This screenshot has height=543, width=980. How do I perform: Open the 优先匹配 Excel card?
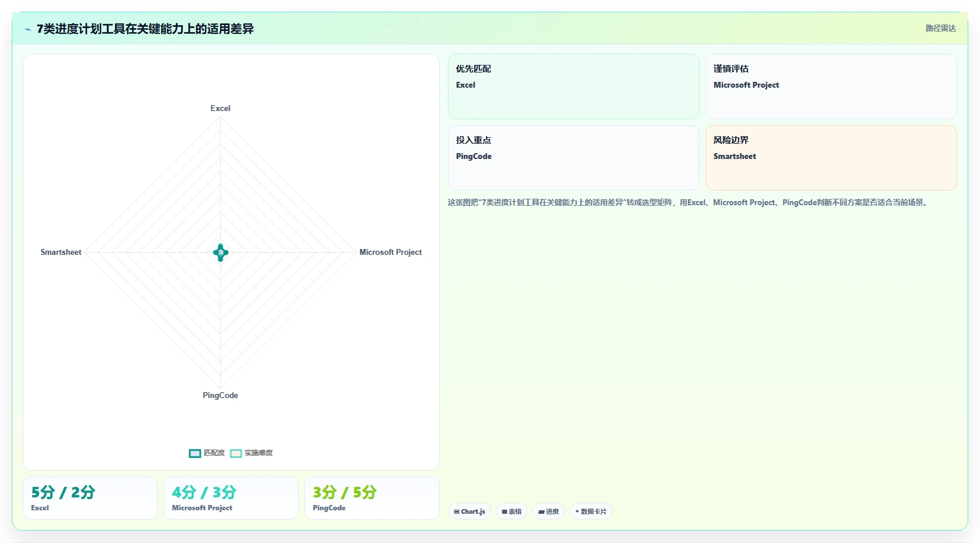pos(574,87)
